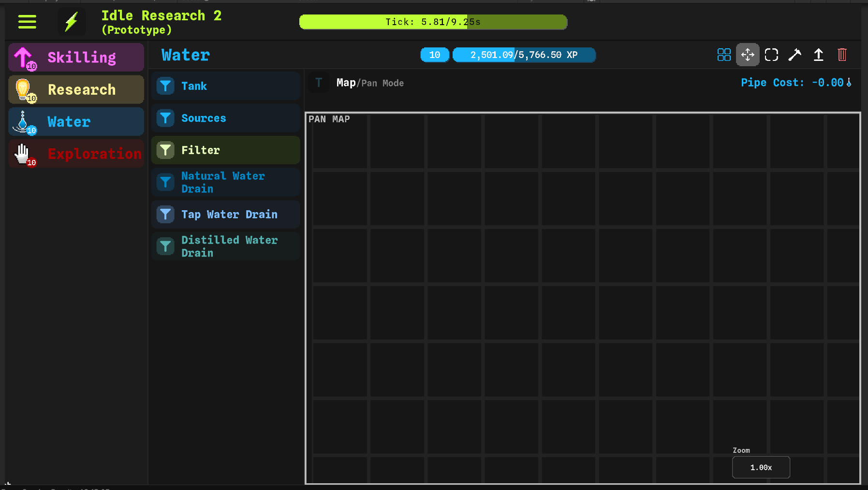This screenshot has height=490, width=868.
Task: Select the pickaxe tool
Action: [x=794, y=55]
